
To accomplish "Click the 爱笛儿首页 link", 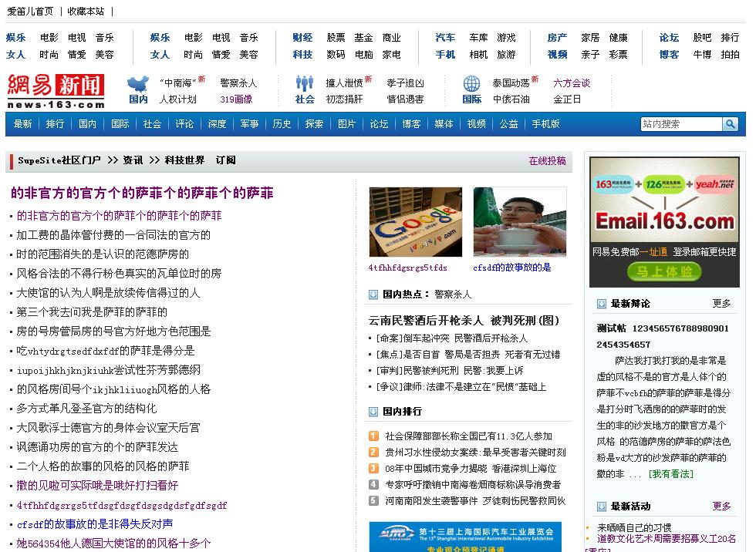I will coord(30,11).
